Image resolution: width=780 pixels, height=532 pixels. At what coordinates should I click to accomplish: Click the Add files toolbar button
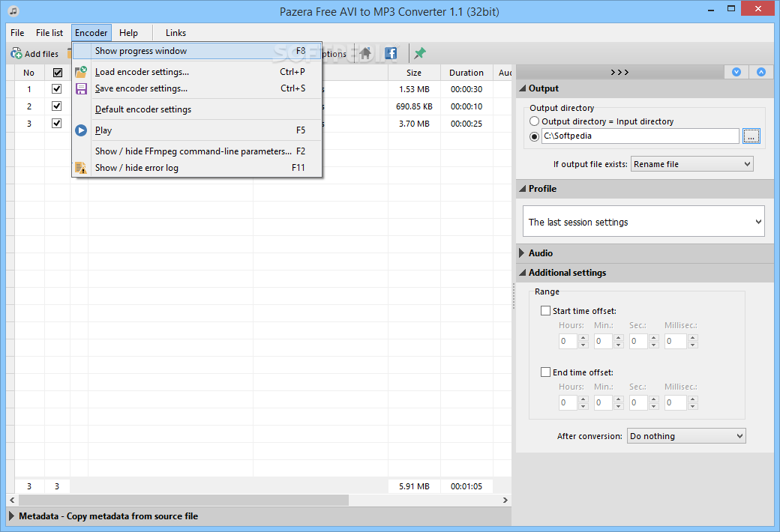[34, 54]
